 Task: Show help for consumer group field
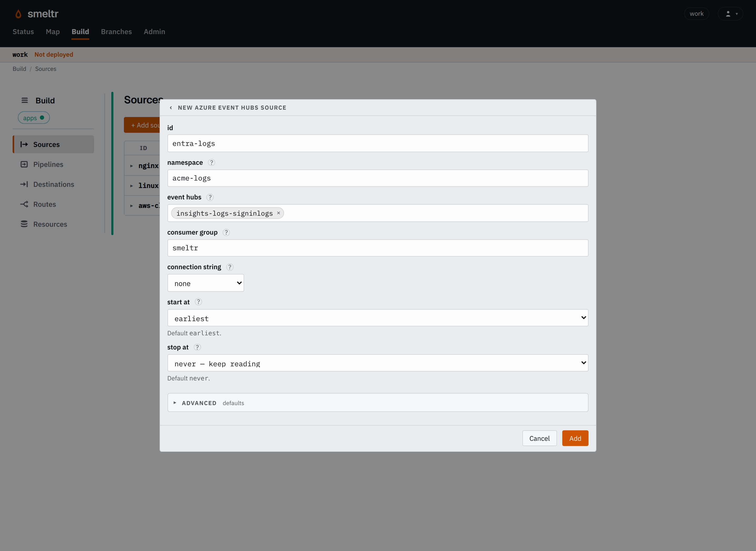[226, 232]
